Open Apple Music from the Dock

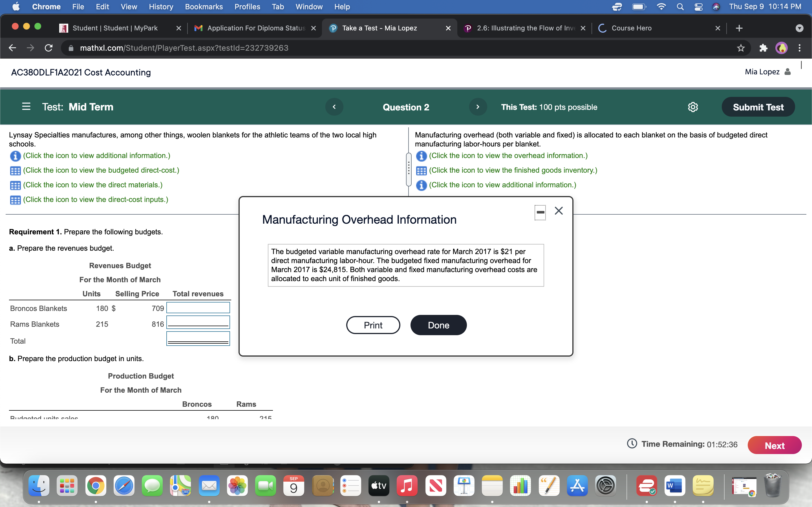point(407,485)
